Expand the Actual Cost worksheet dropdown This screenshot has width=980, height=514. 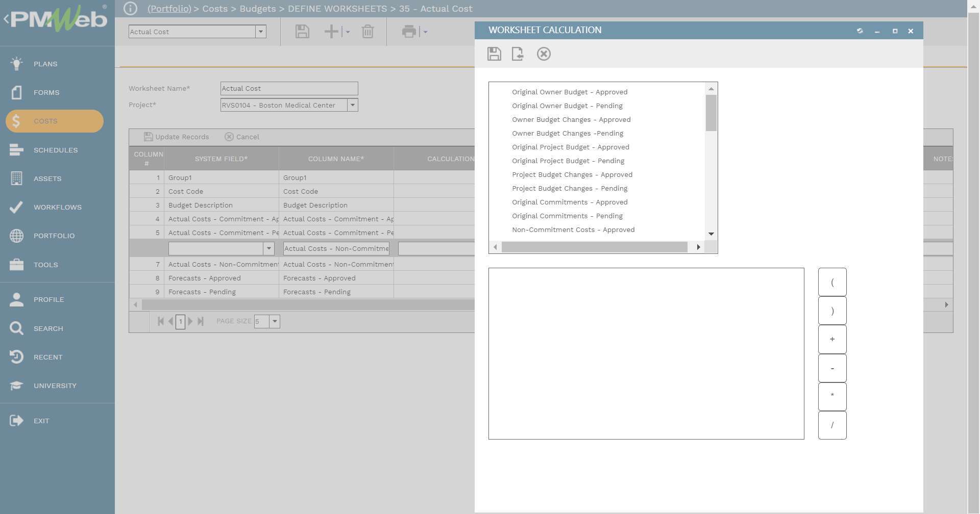tap(261, 32)
